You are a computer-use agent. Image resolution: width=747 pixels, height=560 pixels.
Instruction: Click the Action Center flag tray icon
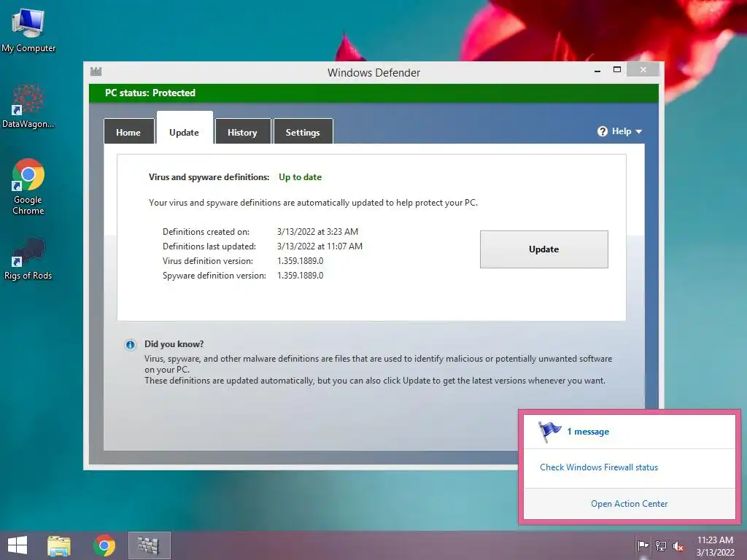tap(643, 545)
